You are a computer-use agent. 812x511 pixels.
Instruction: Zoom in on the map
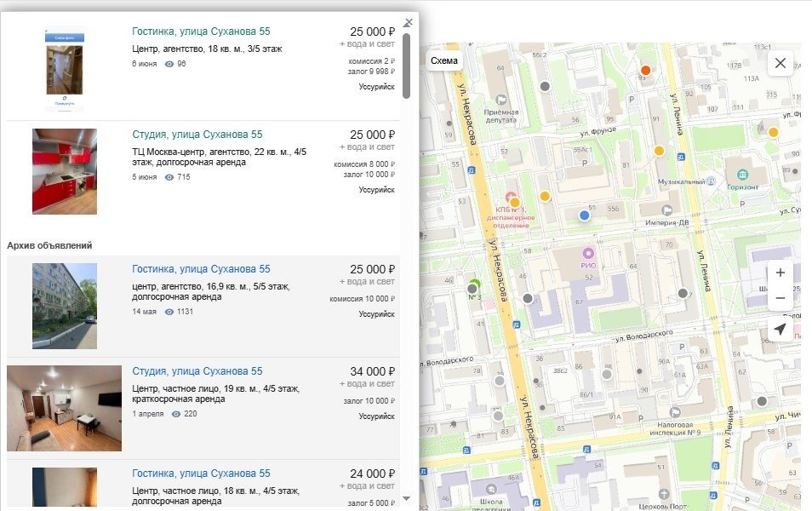click(x=781, y=273)
